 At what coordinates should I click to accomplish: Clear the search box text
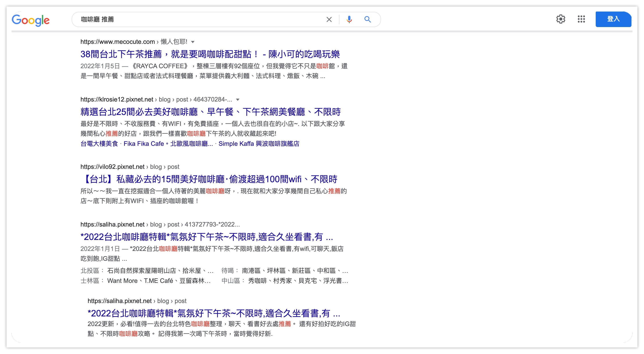[329, 19]
